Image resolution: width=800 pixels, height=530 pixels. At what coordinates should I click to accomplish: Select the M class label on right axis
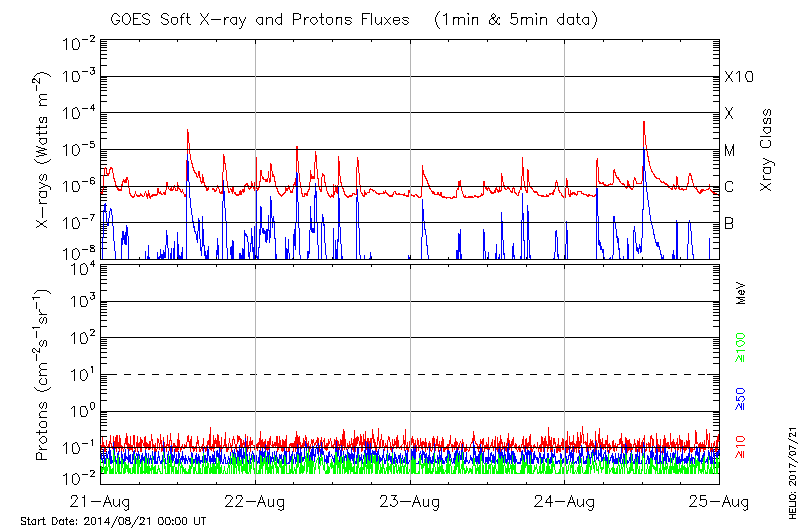click(x=730, y=151)
